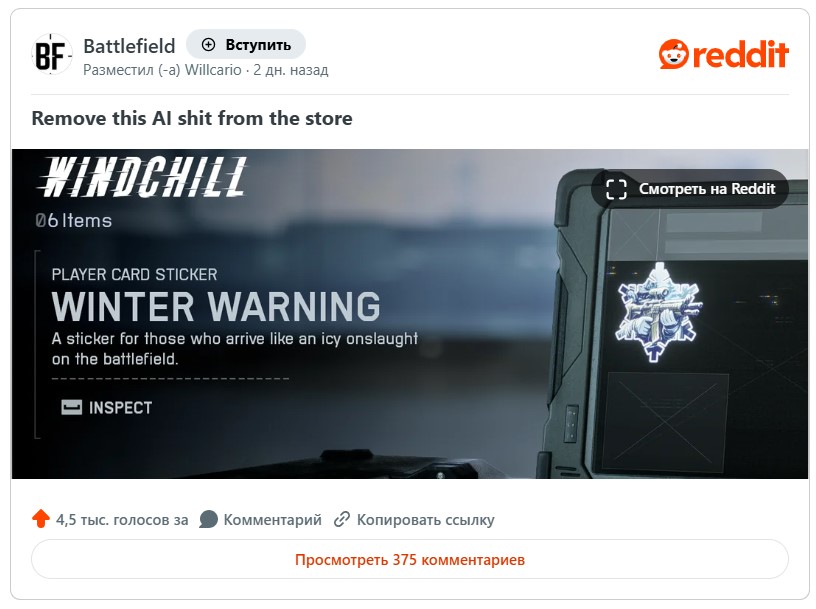Click the Winter Warning snowflake sticker image

(x=658, y=312)
